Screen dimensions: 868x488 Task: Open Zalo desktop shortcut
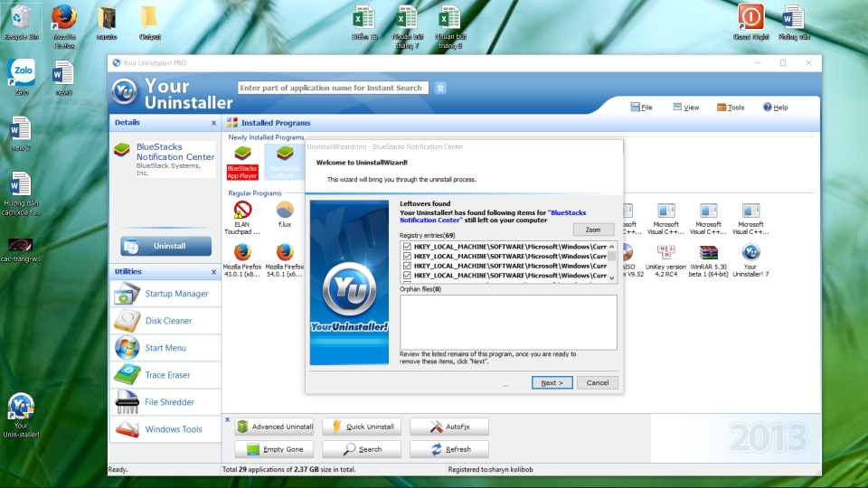click(22, 77)
